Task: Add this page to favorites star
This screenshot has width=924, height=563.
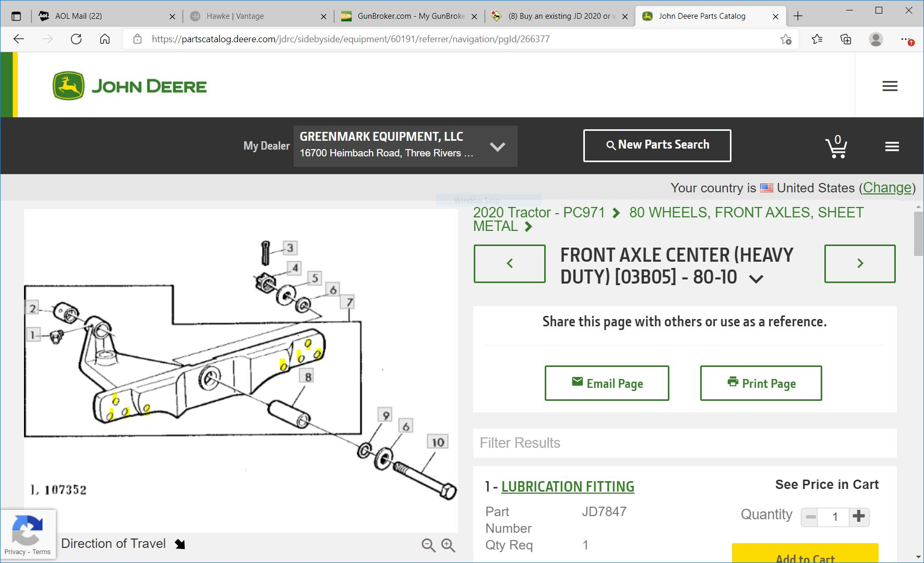Action: 786,39
